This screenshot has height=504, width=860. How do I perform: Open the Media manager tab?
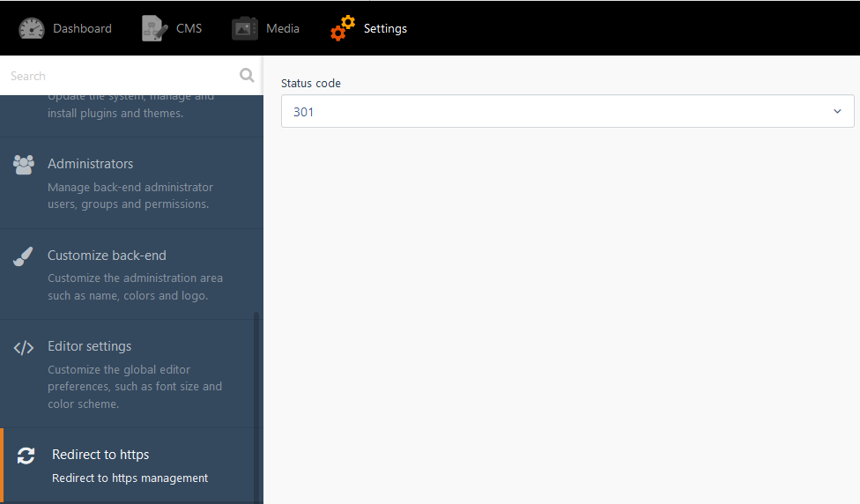(x=283, y=28)
